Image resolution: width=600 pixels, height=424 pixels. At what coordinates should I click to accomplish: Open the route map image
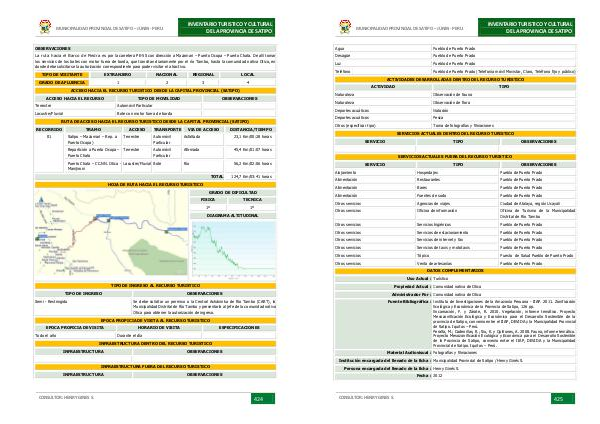(111, 232)
